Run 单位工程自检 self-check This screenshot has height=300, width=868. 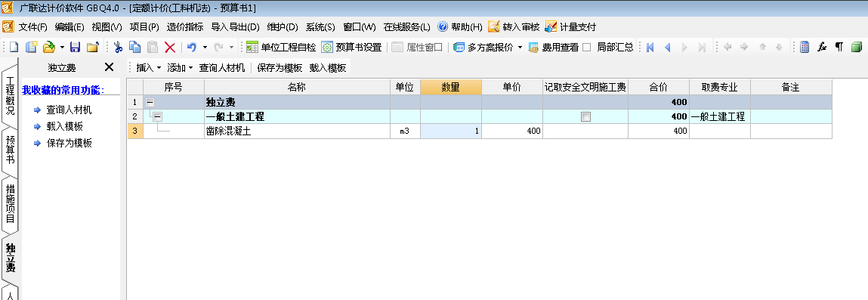pos(281,47)
